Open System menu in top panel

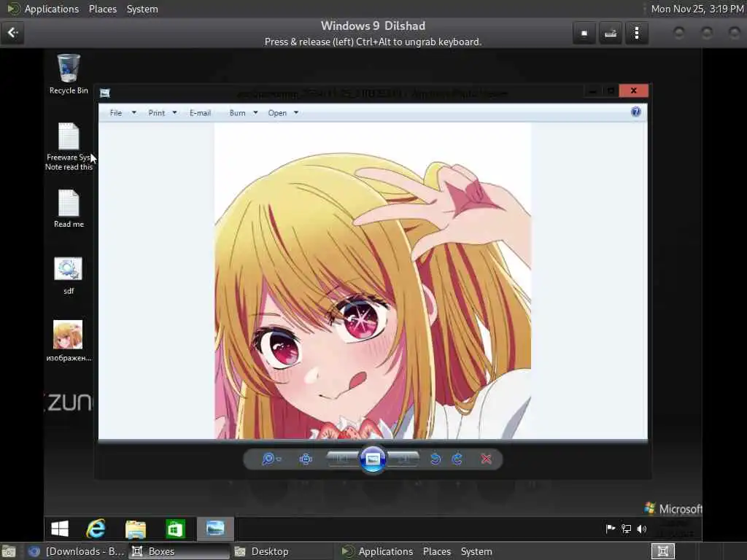(142, 9)
